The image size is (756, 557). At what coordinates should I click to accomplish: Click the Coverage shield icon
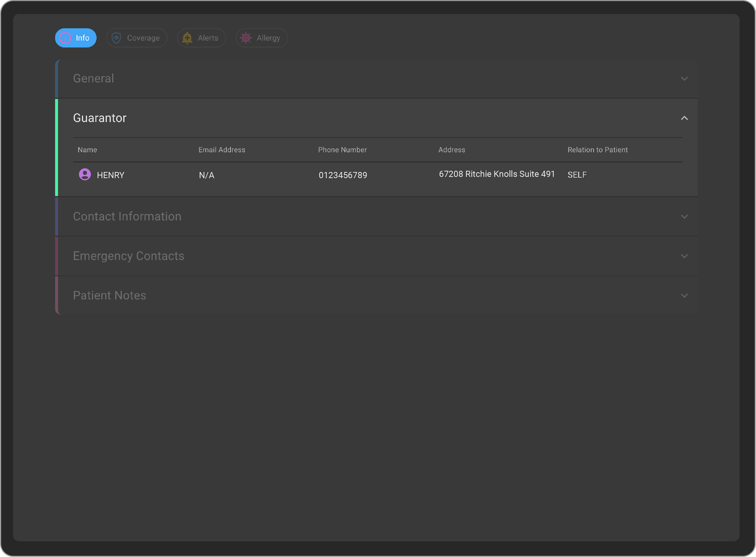coord(117,38)
